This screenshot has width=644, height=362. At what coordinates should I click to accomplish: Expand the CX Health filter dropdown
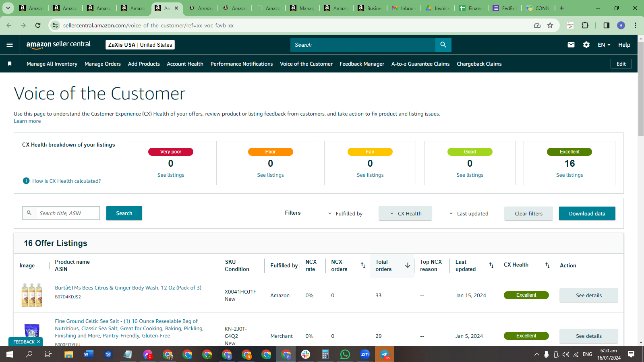pyautogui.click(x=405, y=213)
